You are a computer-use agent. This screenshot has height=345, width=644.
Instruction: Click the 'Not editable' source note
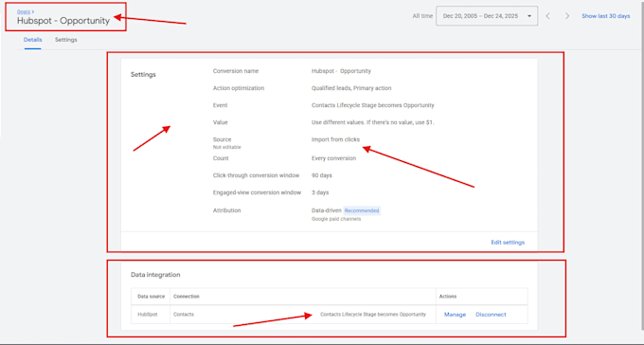pyautogui.click(x=226, y=147)
